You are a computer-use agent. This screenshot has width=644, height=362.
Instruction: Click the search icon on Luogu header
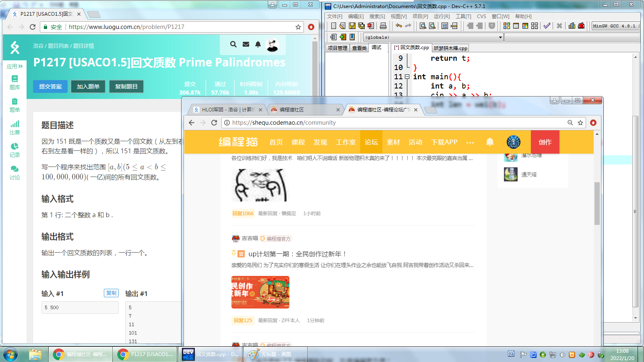pyautogui.click(x=233, y=44)
